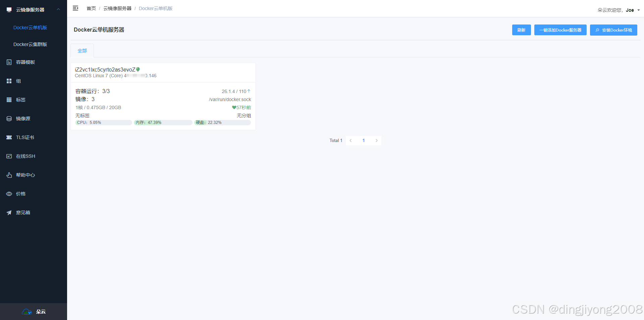The width and height of the screenshot is (644, 320).
Task: Click the 1核 / 0.475GB / 20GB spec text
Action: pos(98,107)
